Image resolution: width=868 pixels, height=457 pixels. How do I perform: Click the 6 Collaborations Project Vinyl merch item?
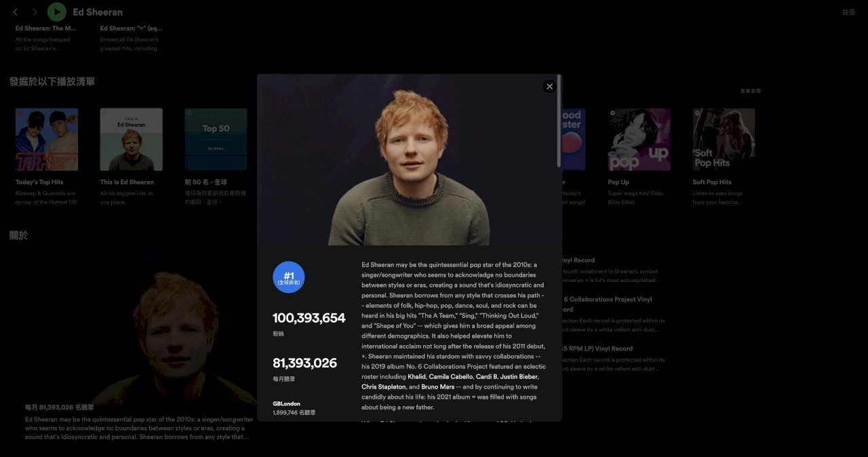606,304
